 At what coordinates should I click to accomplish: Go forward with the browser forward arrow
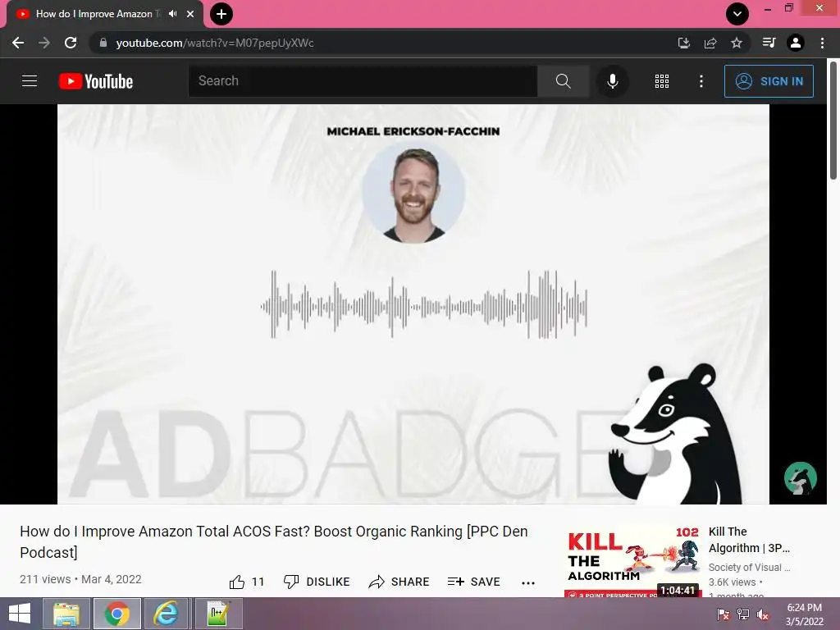44,43
